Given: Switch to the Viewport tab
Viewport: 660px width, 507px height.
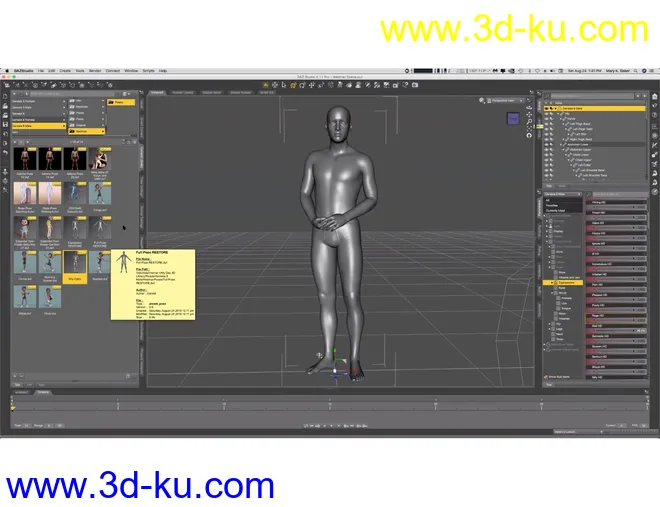Looking at the screenshot, I should pyautogui.click(x=157, y=92).
